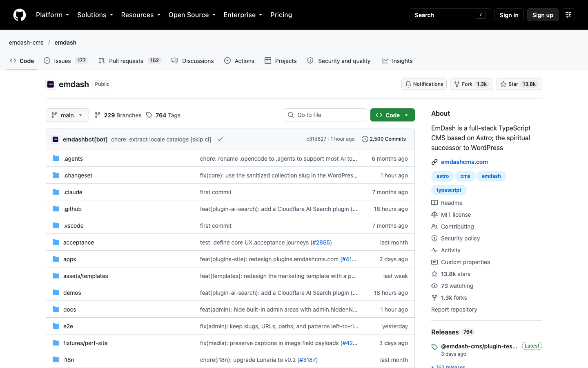Click the folder icon beside acceptance

pos(56,242)
